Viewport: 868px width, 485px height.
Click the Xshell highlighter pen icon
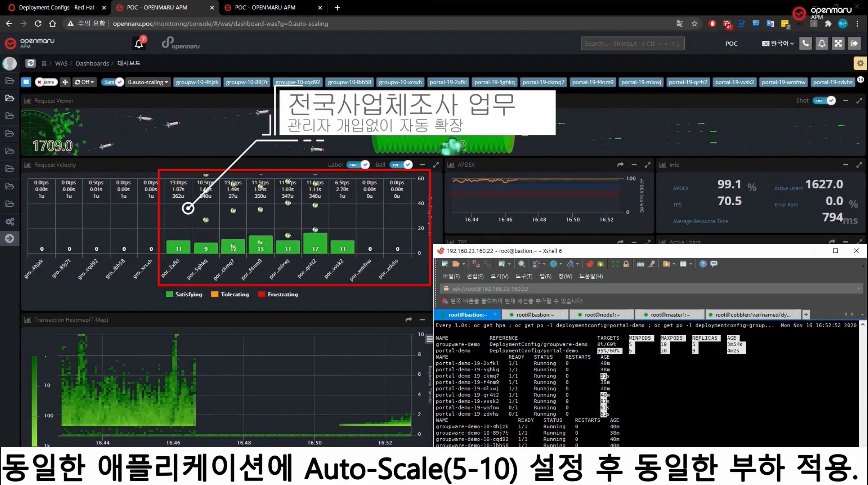point(652,264)
